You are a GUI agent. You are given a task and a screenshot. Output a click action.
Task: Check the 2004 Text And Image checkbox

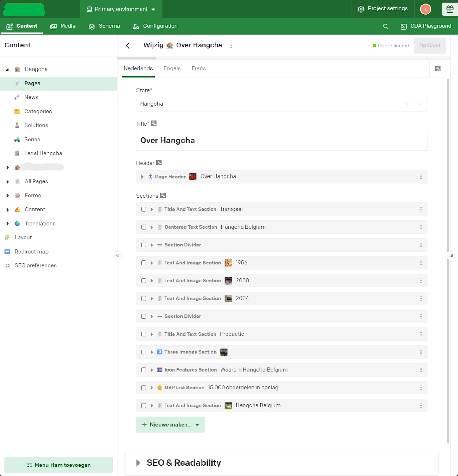[x=144, y=298]
